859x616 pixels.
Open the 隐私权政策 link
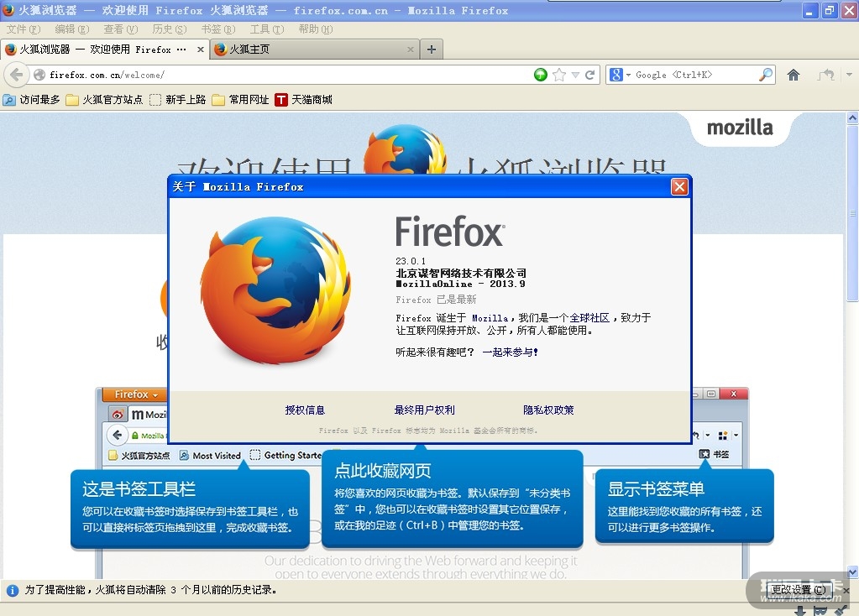point(548,410)
